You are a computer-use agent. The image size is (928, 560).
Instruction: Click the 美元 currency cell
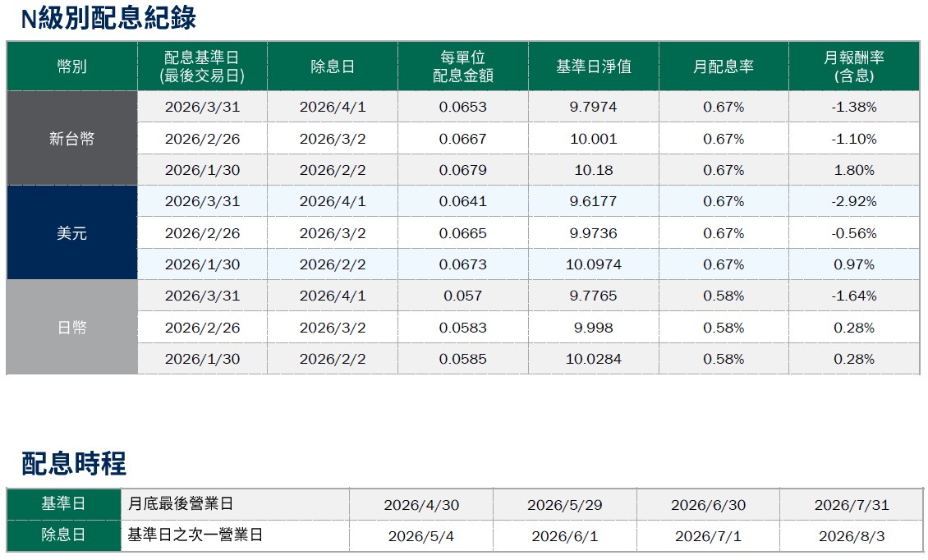click(x=71, y=233)
